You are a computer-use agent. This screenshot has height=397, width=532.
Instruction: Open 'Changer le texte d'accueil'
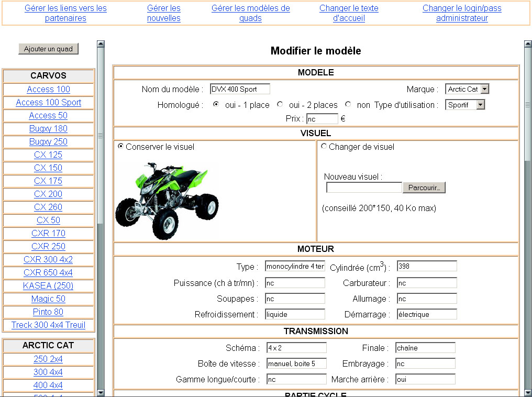pos(349,13)
